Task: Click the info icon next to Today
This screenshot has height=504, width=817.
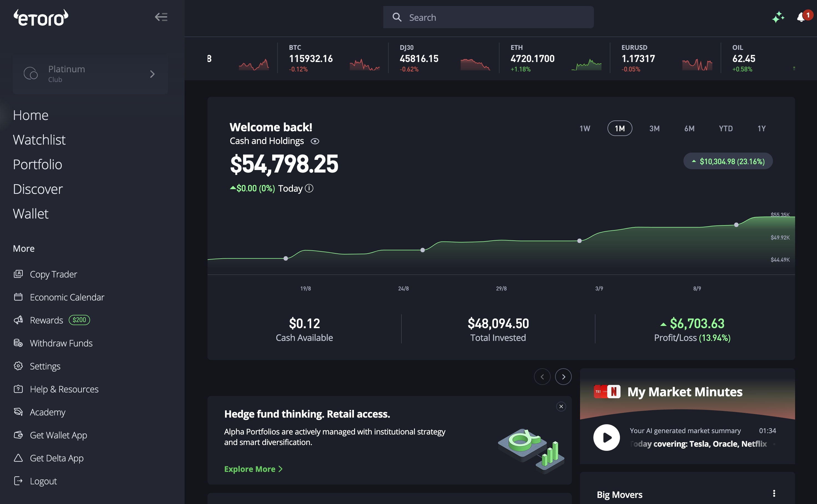Action: tap(309, 188)
